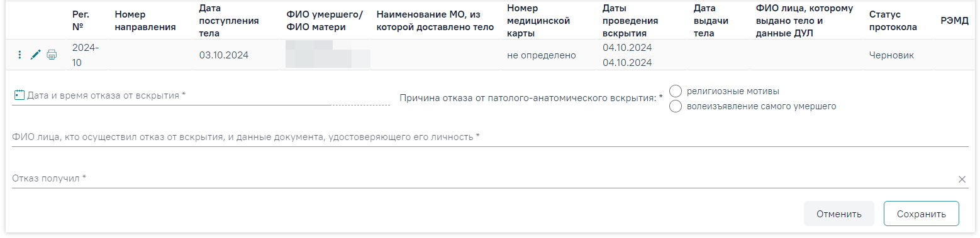The image size is (980, 238).
Task: Click the 'Статус протокола' column header
Action: coord(893,21)
